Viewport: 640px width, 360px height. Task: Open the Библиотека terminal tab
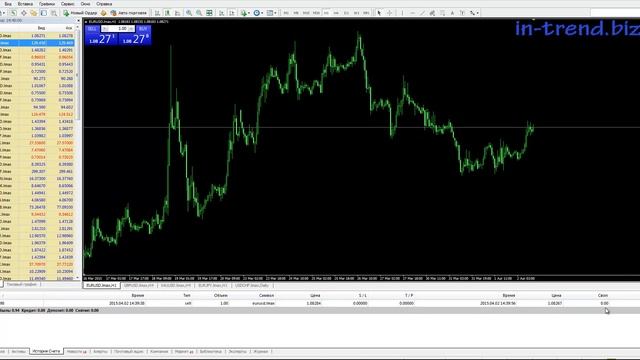[211, 351]
